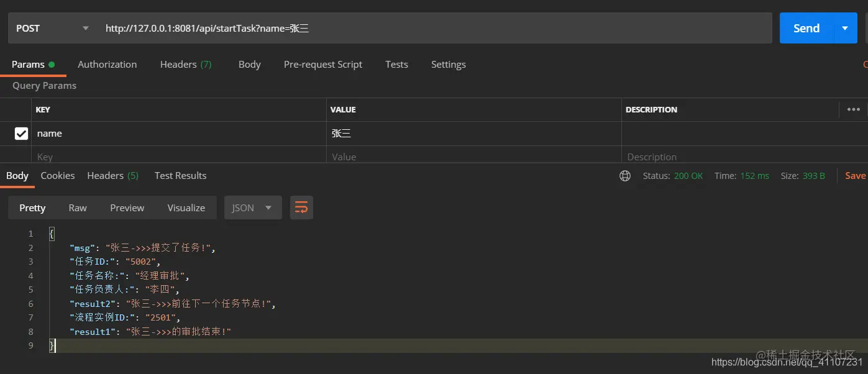The height and width of the screenshot is (374, 868).
Task: Click the "result2" key in response
Action: tap(92, 304)
